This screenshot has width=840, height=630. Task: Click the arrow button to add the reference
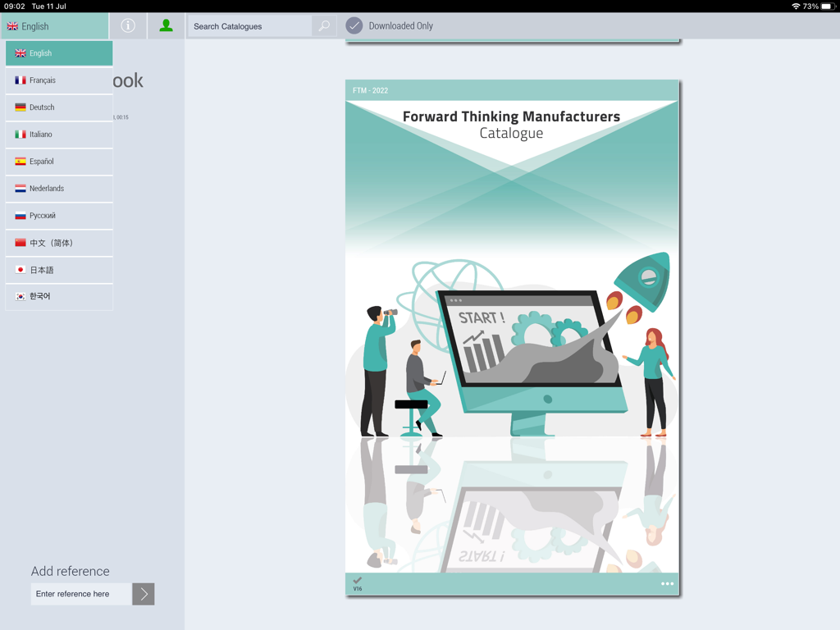[x=143, y=594]
